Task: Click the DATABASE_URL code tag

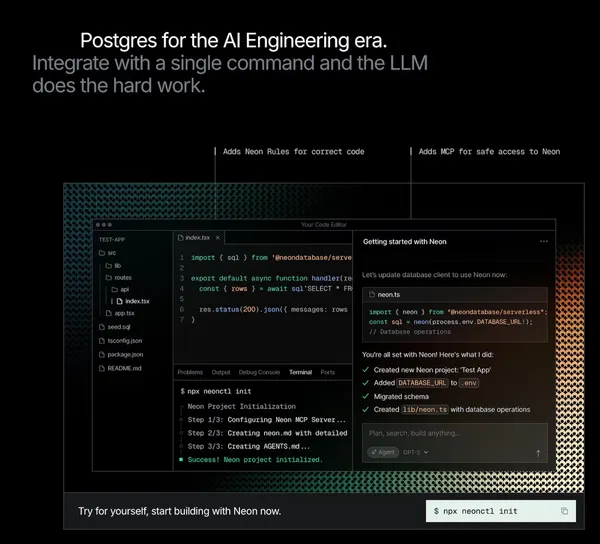Action: click(x=422, y=383)
